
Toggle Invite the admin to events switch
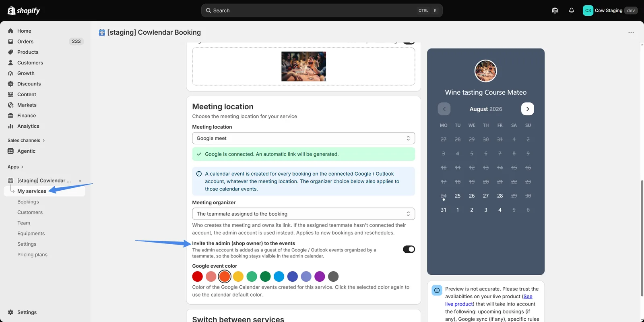coord(409,249)
